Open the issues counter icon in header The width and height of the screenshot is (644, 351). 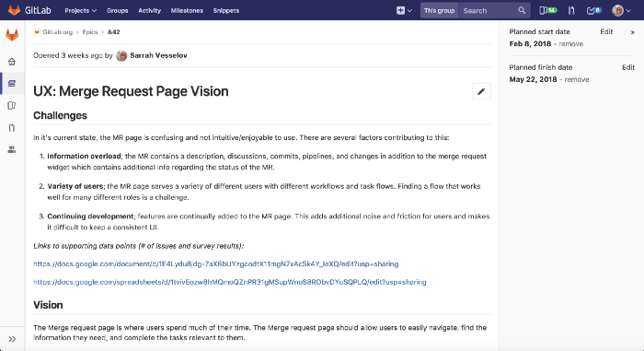tap(548, 11)
